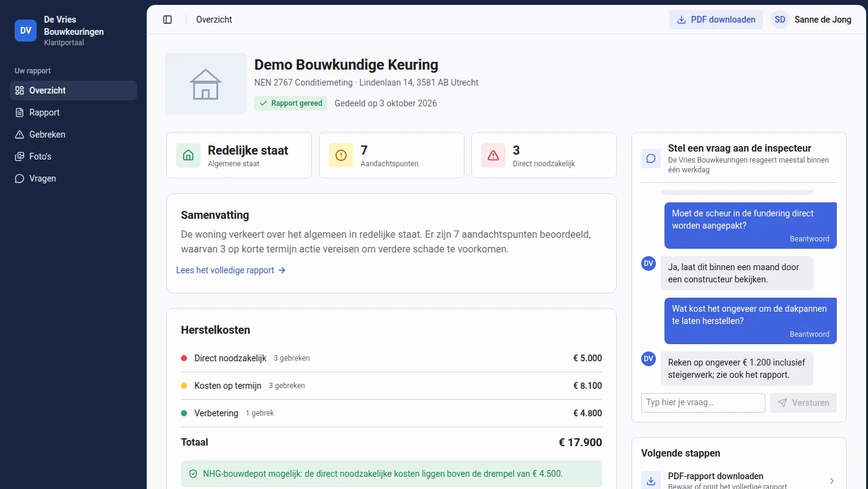Open Gebreken in the sidebar
Screen dimensions: 868x489
click(73, 134)
